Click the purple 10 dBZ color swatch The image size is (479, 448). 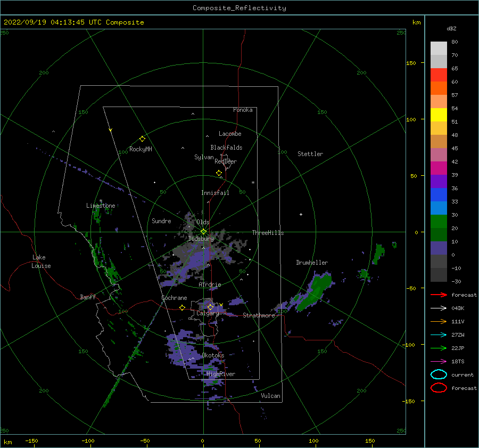point(439,248)
